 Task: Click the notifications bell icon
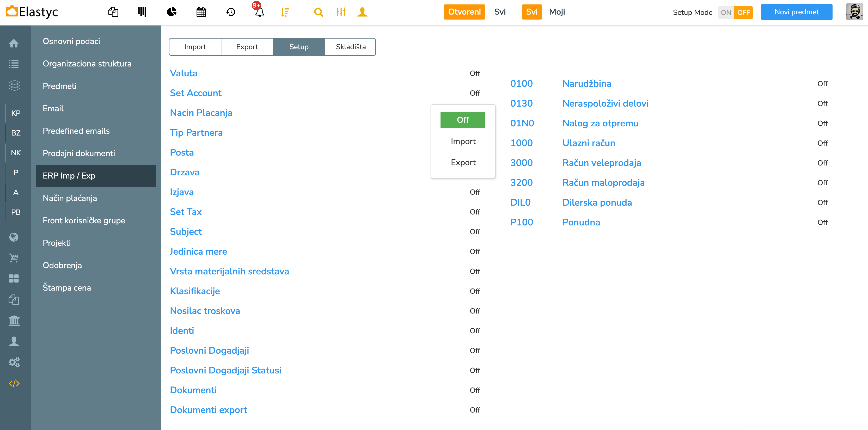259,13
